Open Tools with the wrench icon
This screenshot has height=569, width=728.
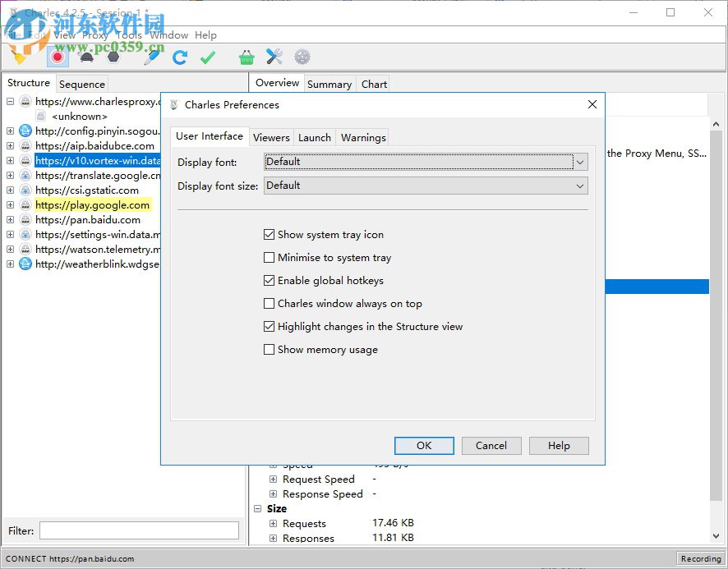pyautogui.click(x=274, y=57)
